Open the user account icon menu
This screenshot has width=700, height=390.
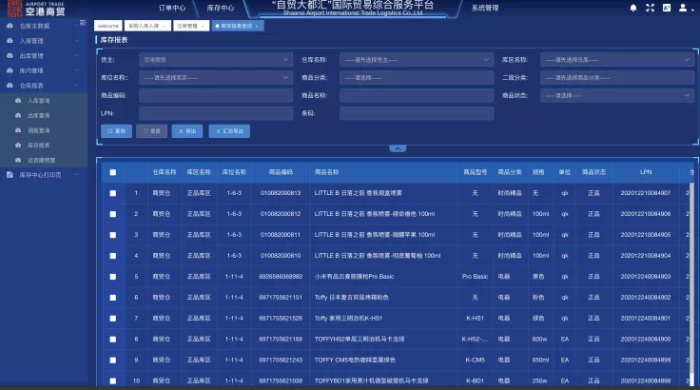pyautogui.click(x=683, y=8)
